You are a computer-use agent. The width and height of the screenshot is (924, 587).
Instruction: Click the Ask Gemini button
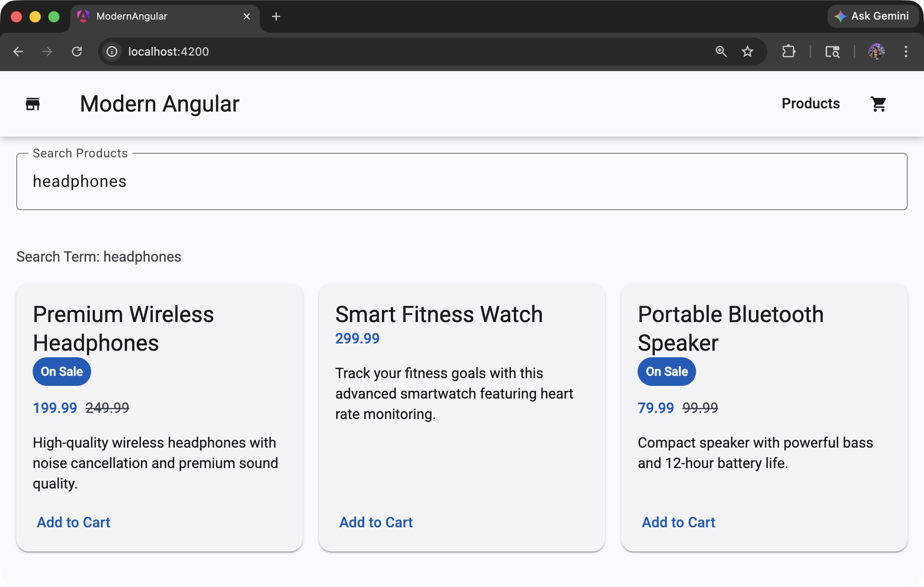[x=873, y=16]
